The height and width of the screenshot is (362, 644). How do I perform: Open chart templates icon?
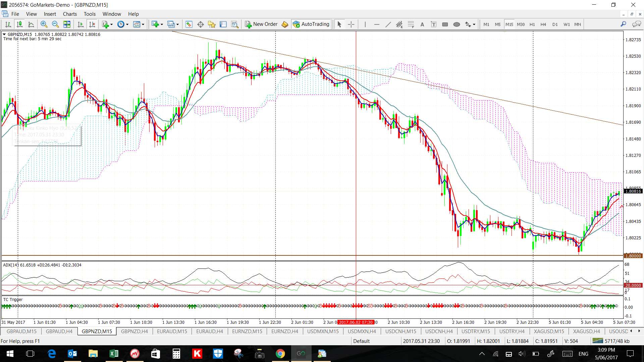[137, 24]
